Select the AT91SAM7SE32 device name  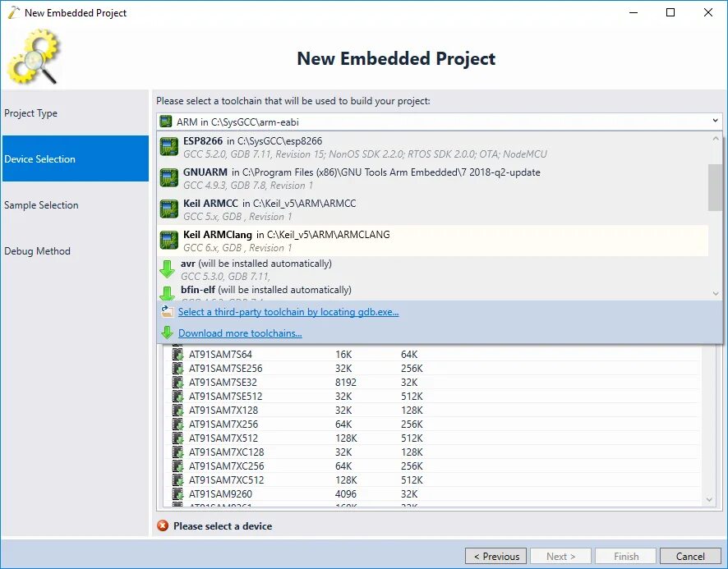(223, 382)
